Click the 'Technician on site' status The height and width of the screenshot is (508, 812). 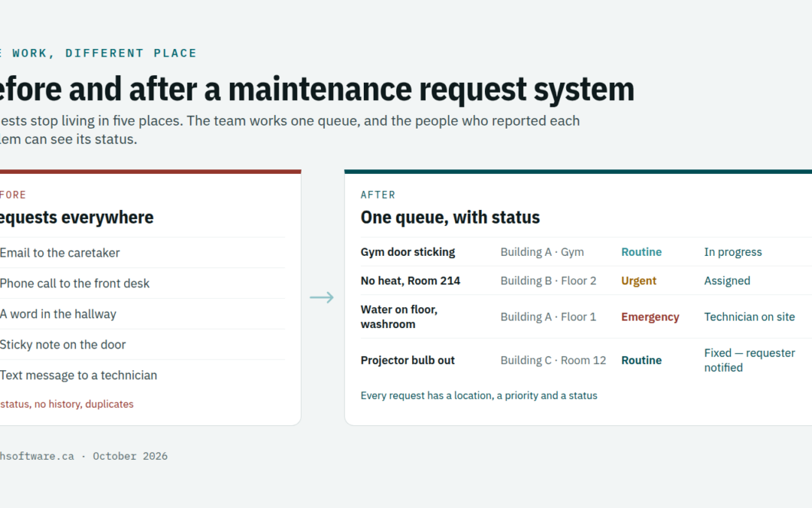[x=750, y=317]
